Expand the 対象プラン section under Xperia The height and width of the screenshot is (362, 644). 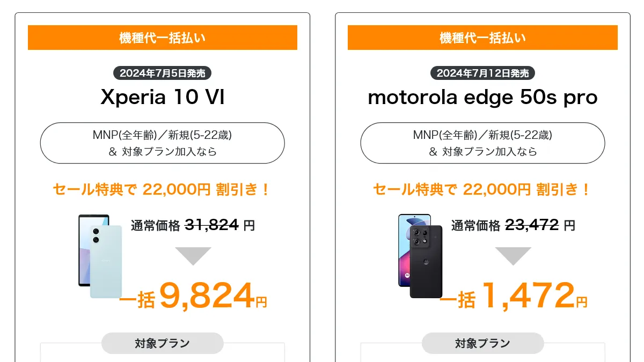point(163,343)
